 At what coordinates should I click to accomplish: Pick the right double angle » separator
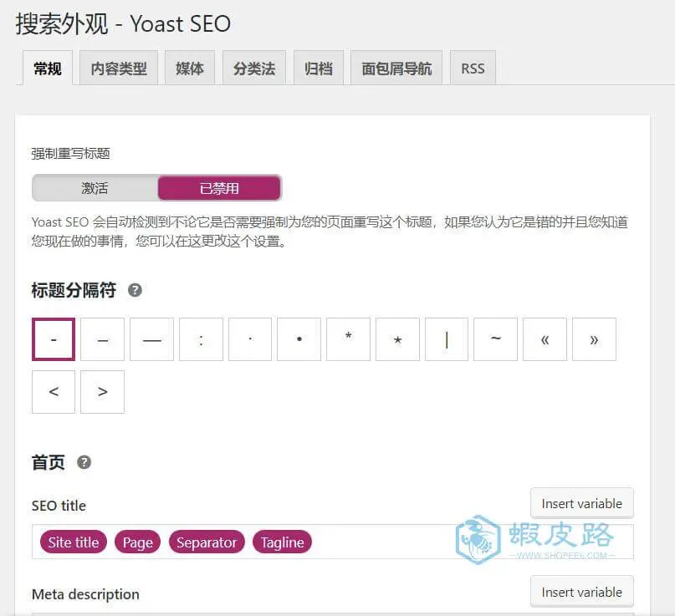point(594,339)
